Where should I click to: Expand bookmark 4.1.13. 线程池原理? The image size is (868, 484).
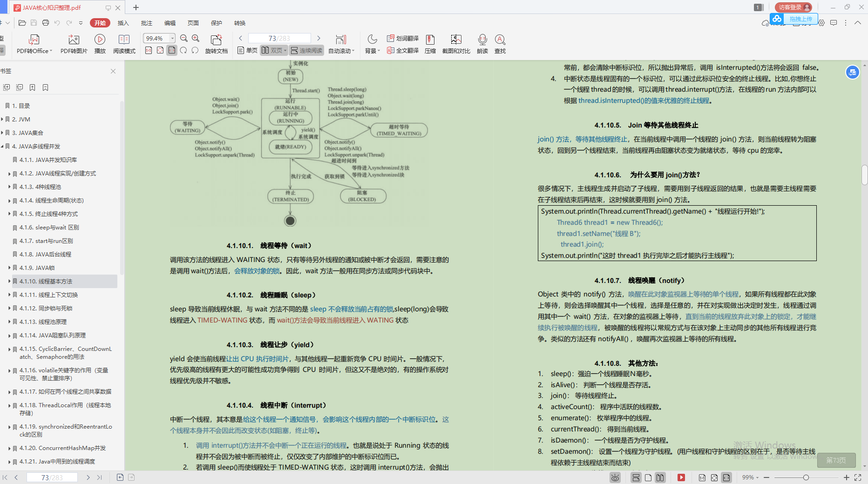pos(9,322)
